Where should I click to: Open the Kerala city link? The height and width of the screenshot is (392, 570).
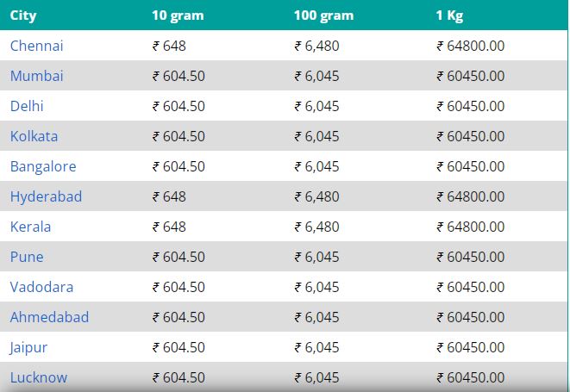click(30, 227)
